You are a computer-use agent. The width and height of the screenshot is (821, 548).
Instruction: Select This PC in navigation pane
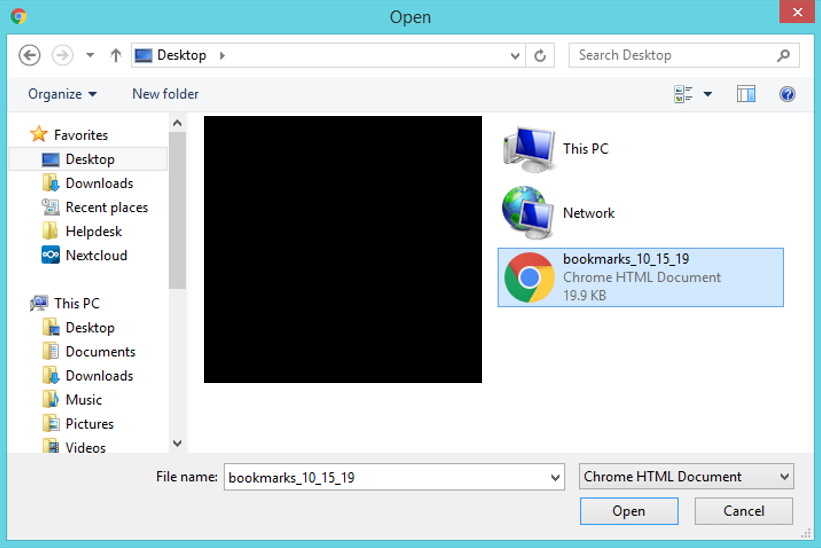pyautogui.click(x=76, y=304)
